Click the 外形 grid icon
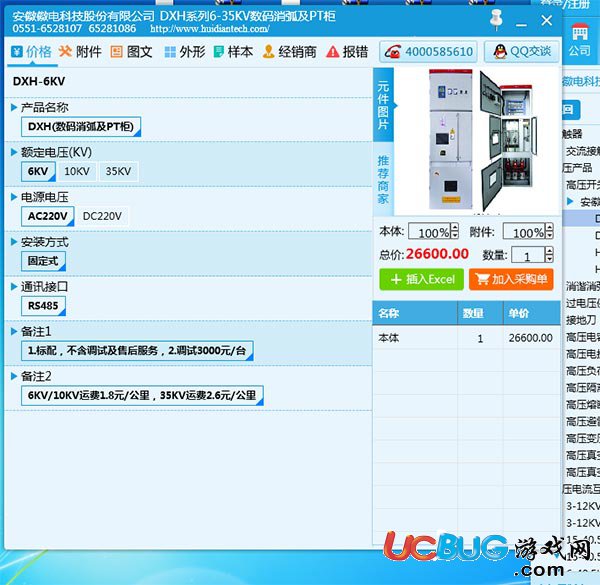The image size is (600, 585). [170, 52]
